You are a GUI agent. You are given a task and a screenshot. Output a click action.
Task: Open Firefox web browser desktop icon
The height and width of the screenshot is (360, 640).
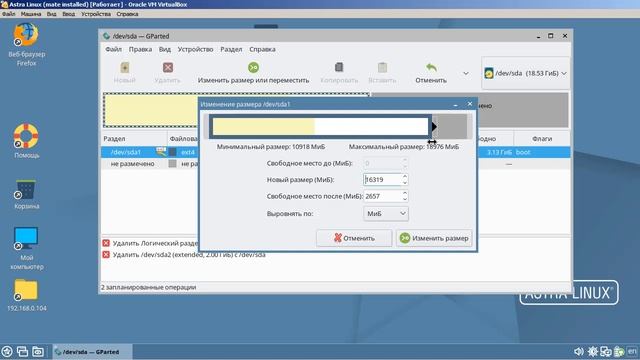point(26,44)
